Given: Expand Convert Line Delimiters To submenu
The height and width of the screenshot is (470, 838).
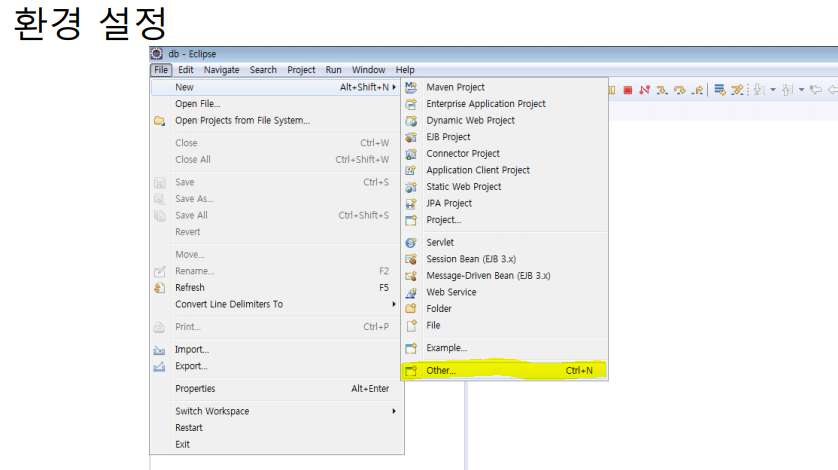Looking at the screenshot, I should tap(394, 304).
